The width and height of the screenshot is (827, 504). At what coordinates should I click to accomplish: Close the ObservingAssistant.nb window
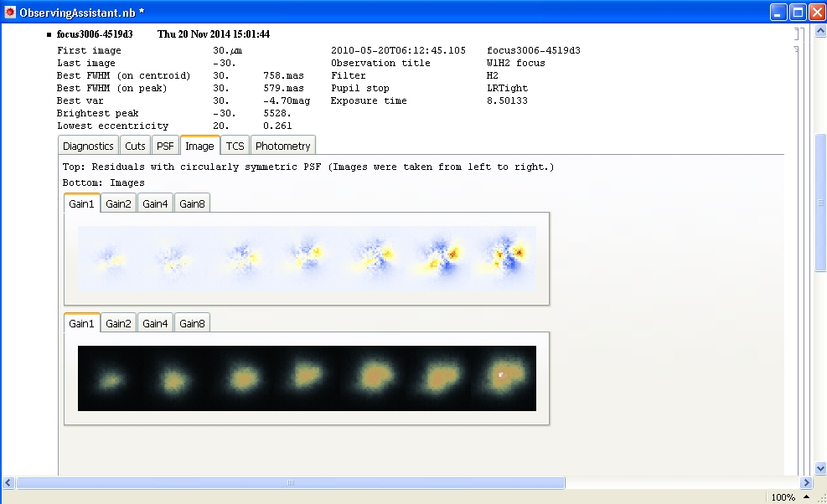click(x=817, y=12)
